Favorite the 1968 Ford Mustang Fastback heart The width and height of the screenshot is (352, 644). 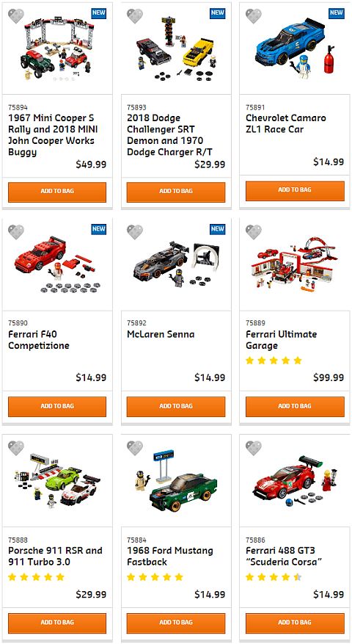click(134, 448)
